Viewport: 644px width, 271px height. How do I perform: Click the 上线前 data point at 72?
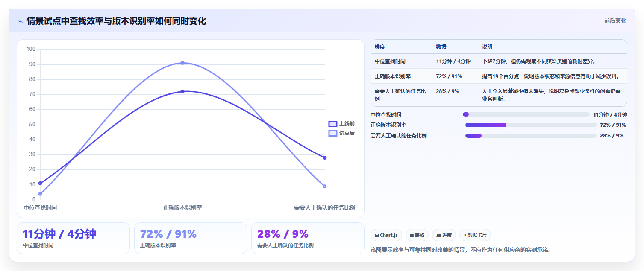(182, 91)
